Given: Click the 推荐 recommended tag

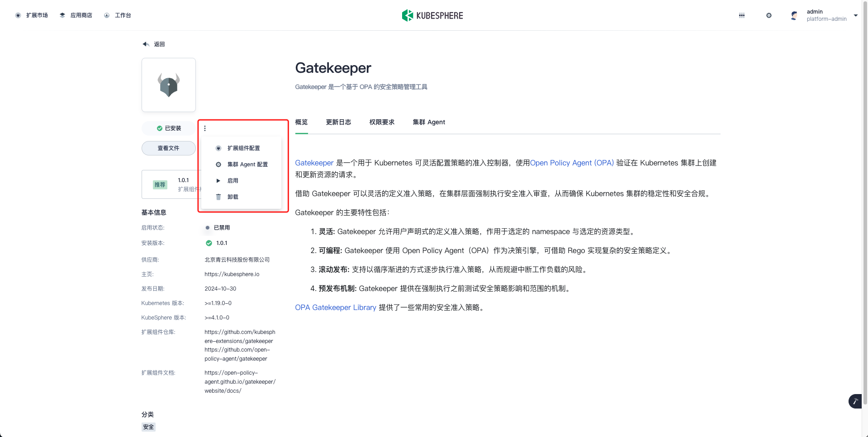Looking at the screenshot, I should 160,184.
